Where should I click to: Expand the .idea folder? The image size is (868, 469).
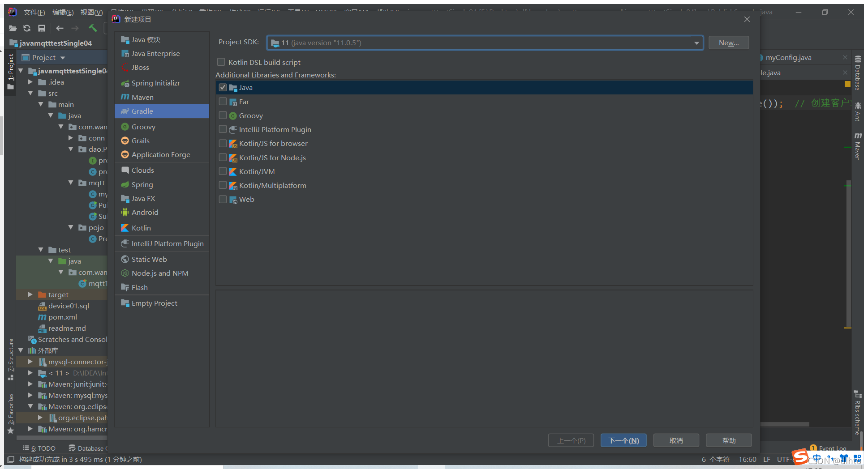coord(30,82)
